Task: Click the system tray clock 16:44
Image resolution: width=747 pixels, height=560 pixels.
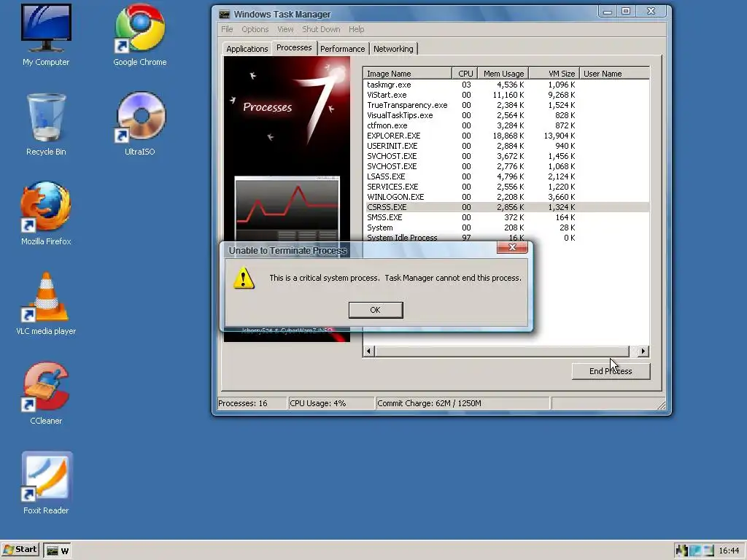Action: 729,551
